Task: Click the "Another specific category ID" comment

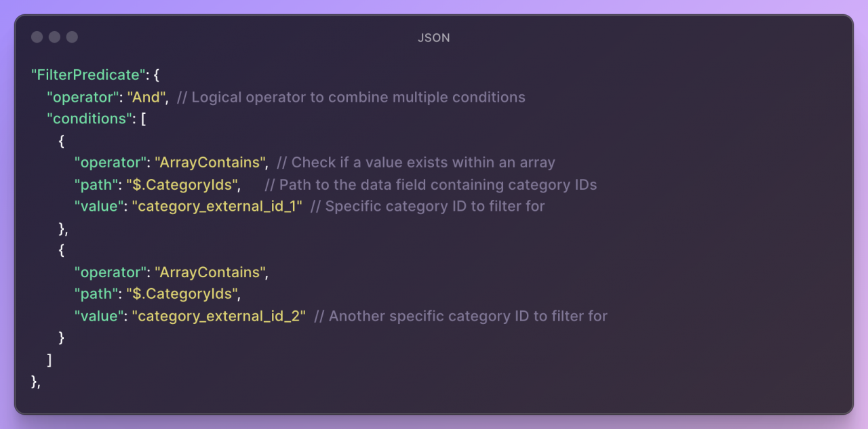Action: pyautogui.click(x=460, y=316)
